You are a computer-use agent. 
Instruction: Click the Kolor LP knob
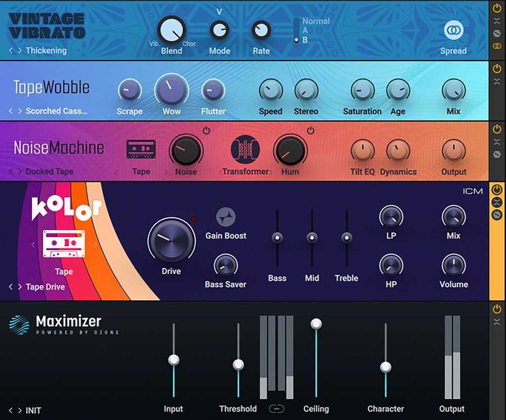391,217
